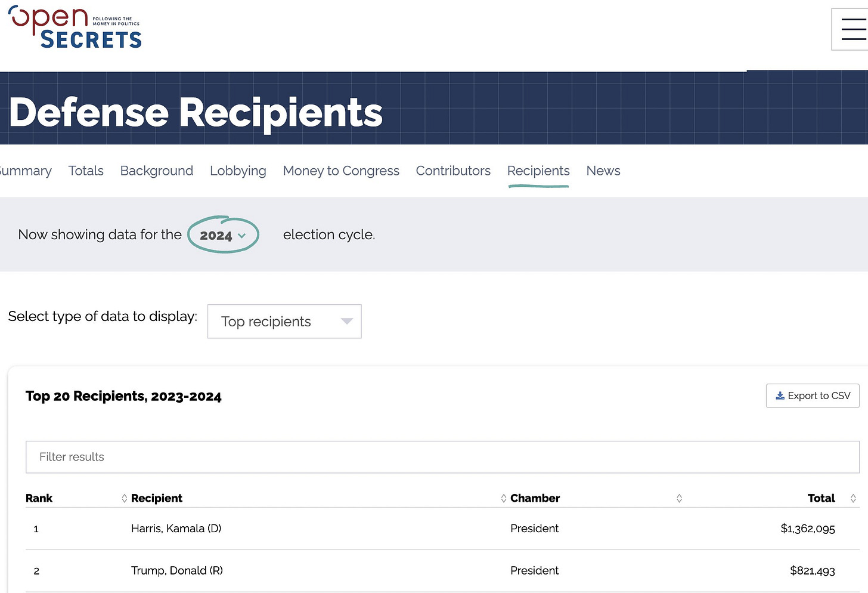Viewport: 868px width, 593px height.
Task: Switch to the Contributors tab
Action: click(x=453, y=171)
